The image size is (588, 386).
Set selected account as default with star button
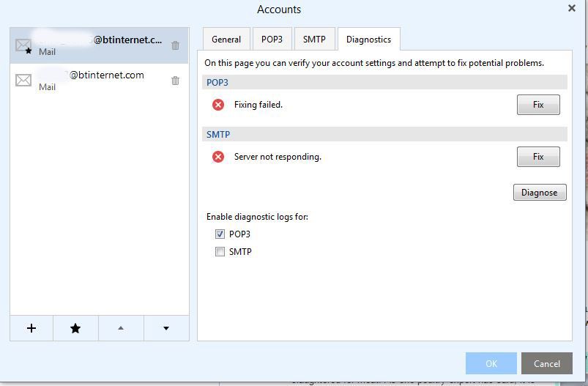75,328
